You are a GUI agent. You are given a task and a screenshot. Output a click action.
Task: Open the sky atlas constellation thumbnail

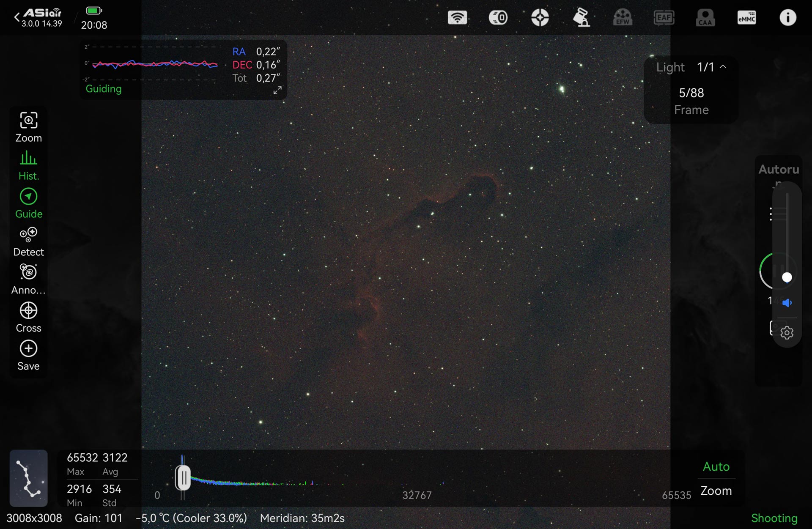tap(29, 478)
